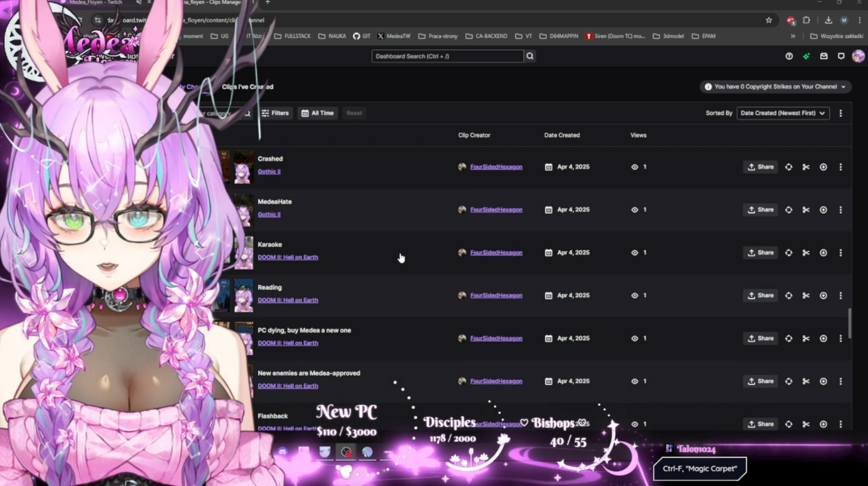Image resolution: width=868 pixels, height=486 pixels.
Task: Click the page vertical scrollbar thumb
Action: [x=850, y=323]
